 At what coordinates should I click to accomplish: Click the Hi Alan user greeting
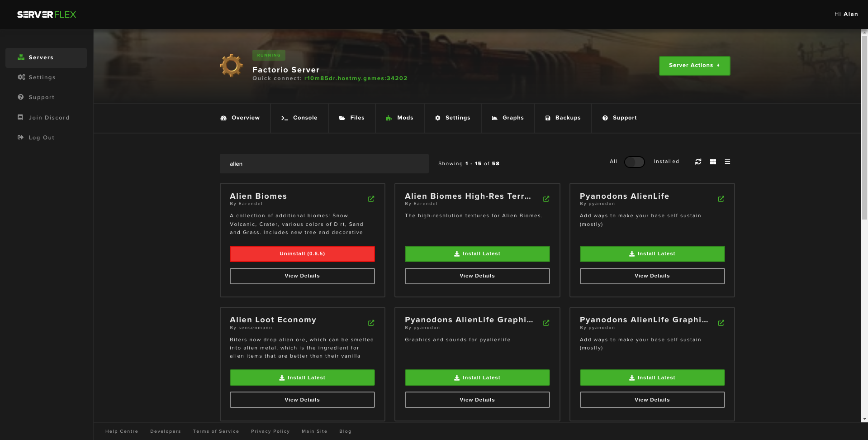click(x=846, y=14)
